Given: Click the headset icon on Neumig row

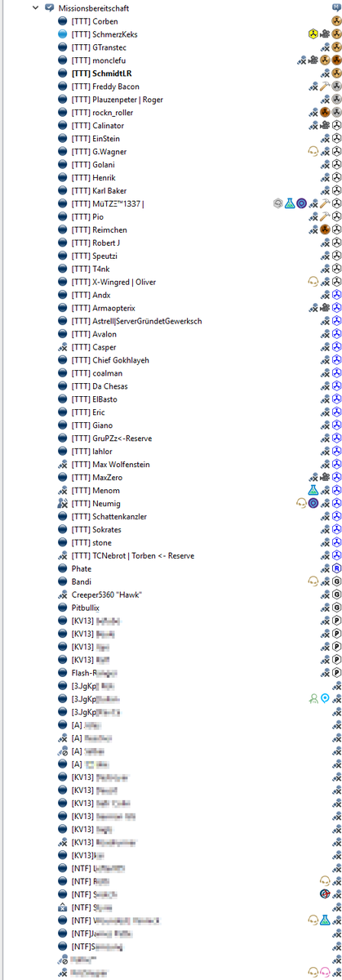Looking at the screenshot, I should tap(301, 504).
